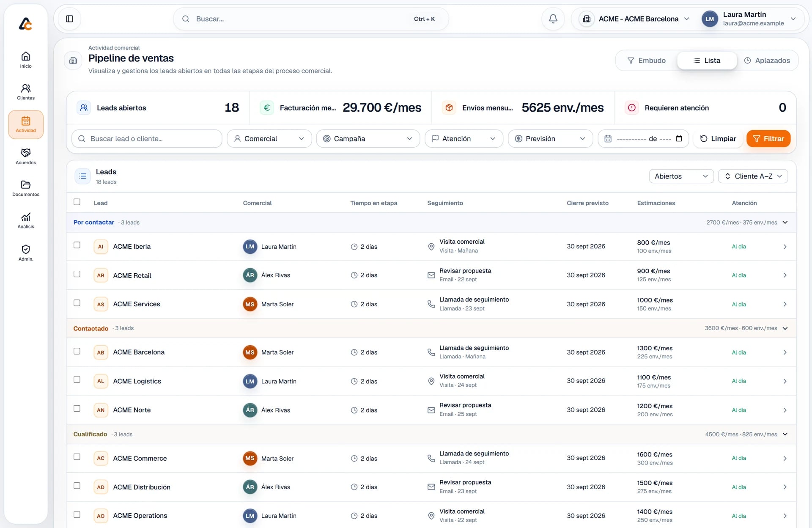812x528 pixels.
Task: Check the ACME Logistics row checkbox
Action: (77, 379)
